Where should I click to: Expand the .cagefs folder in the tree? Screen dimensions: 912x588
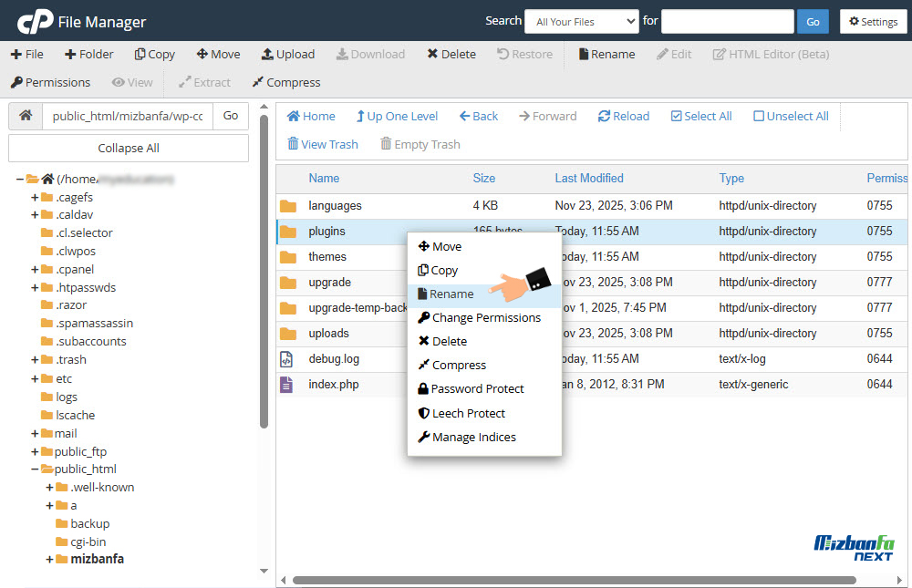[x=35, y=197]
